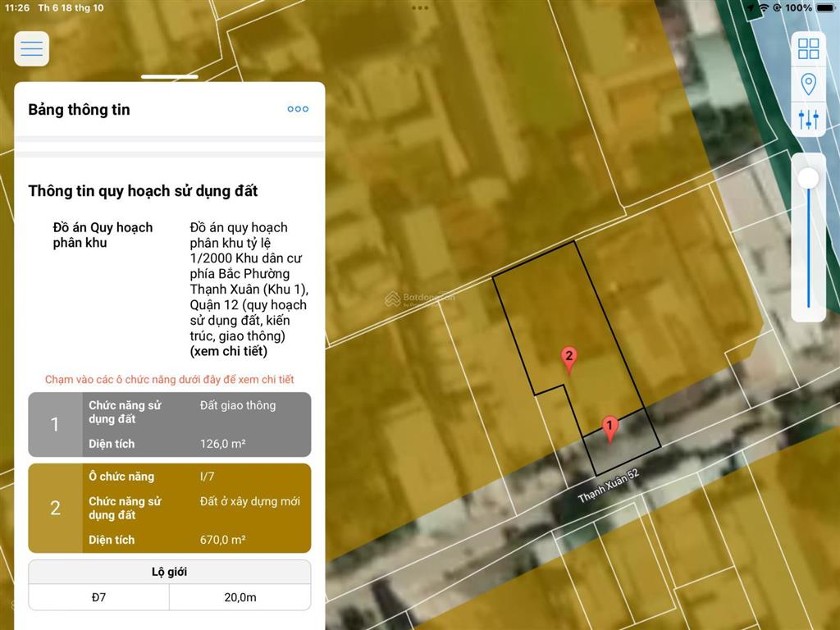Tap the Đồ án Quy hoạch phân khu label

(103, 235)
